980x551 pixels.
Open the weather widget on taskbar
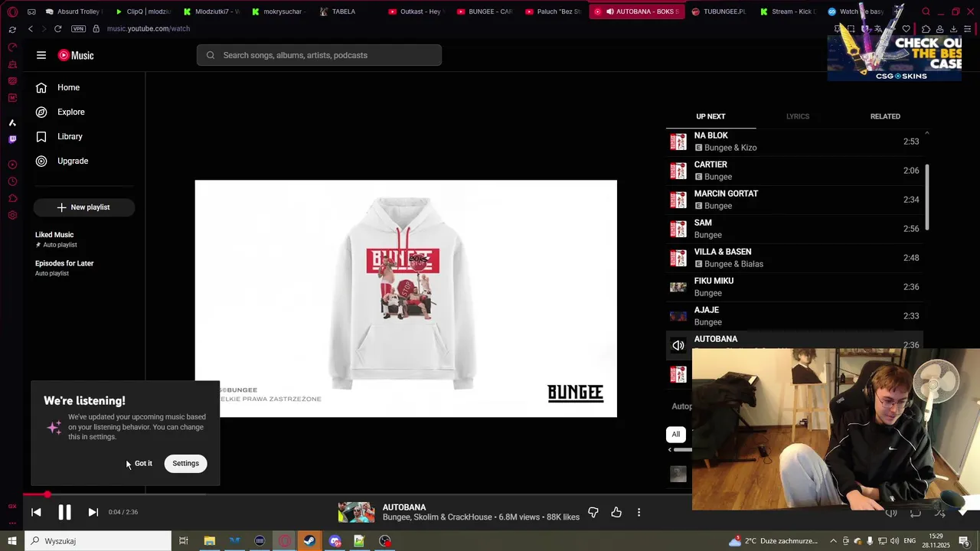[x=773, y=541]
